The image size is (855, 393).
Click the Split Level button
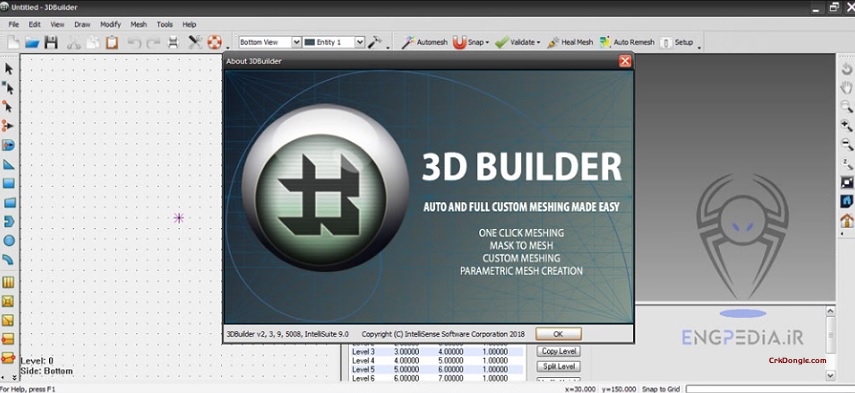coord(558,366)
